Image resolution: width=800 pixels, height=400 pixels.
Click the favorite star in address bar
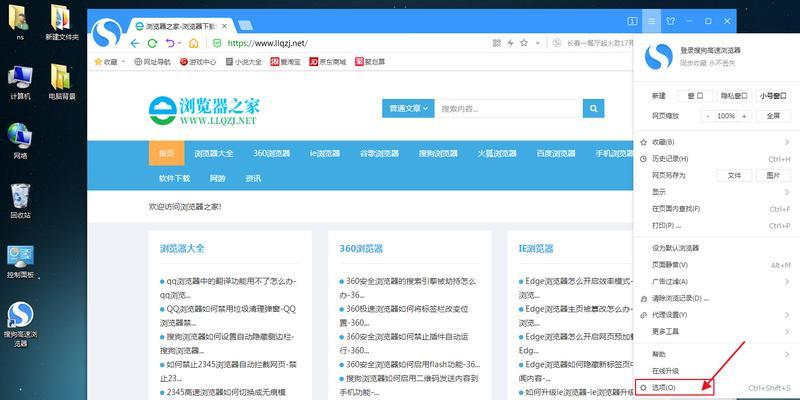[x=524, y=43]
